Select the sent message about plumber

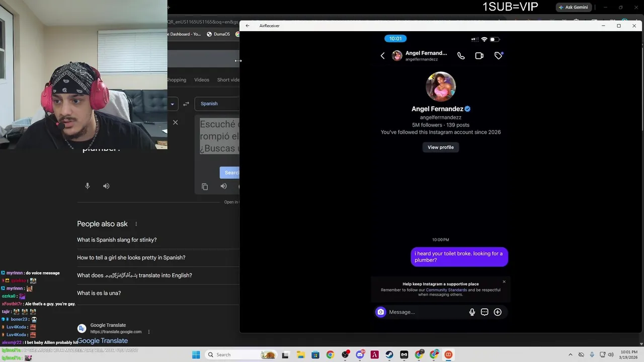tap(459, 257)
